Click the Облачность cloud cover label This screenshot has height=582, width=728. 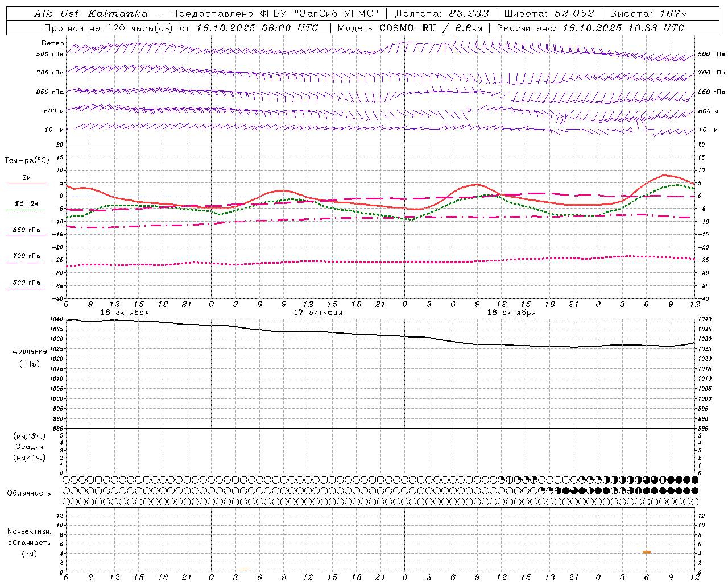click(28, 493)
